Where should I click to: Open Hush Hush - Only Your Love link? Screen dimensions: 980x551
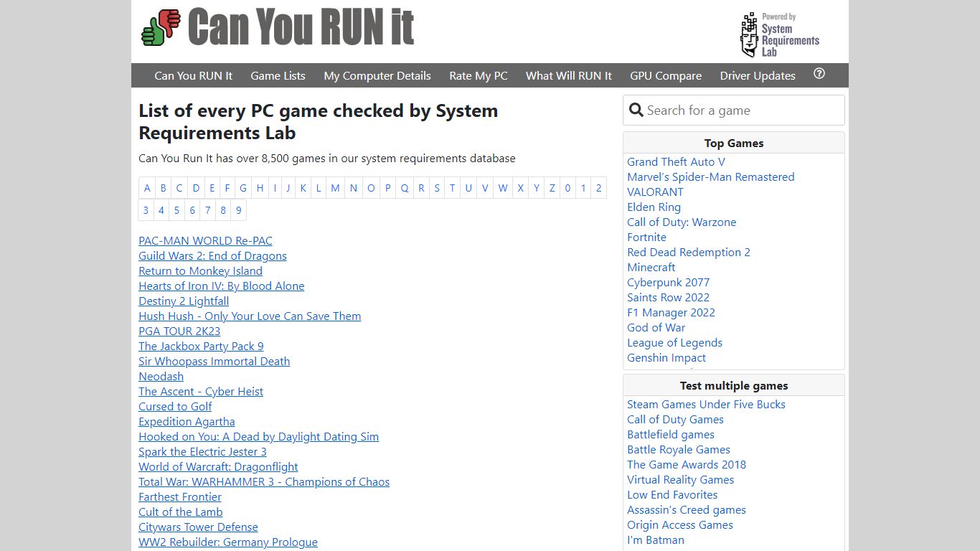(x=250, y=316)
